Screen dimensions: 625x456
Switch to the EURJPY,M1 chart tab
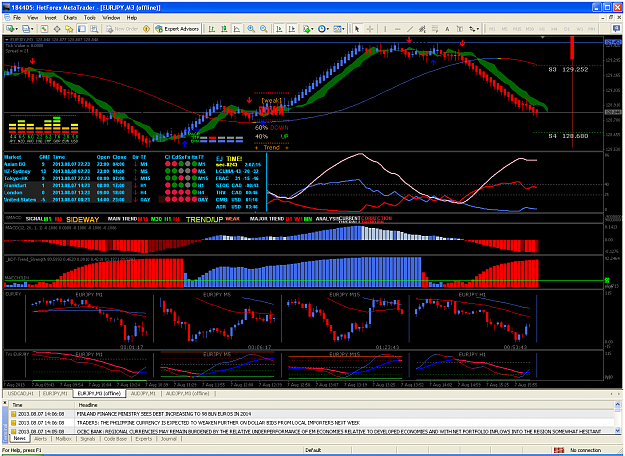55,393
